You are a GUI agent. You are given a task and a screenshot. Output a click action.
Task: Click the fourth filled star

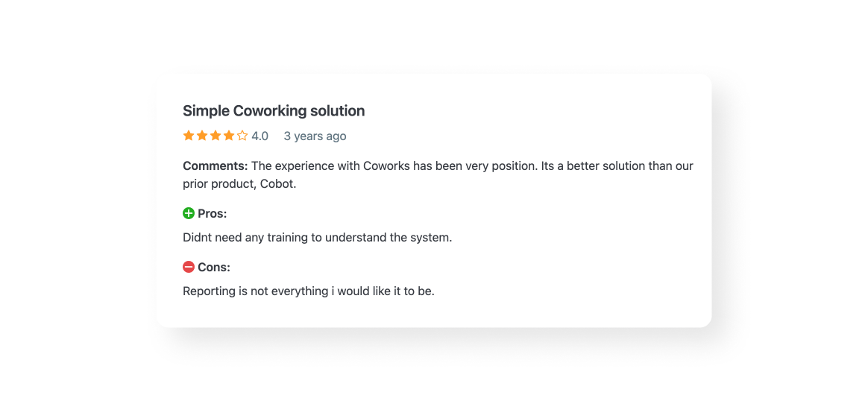(x=229, y=136)
